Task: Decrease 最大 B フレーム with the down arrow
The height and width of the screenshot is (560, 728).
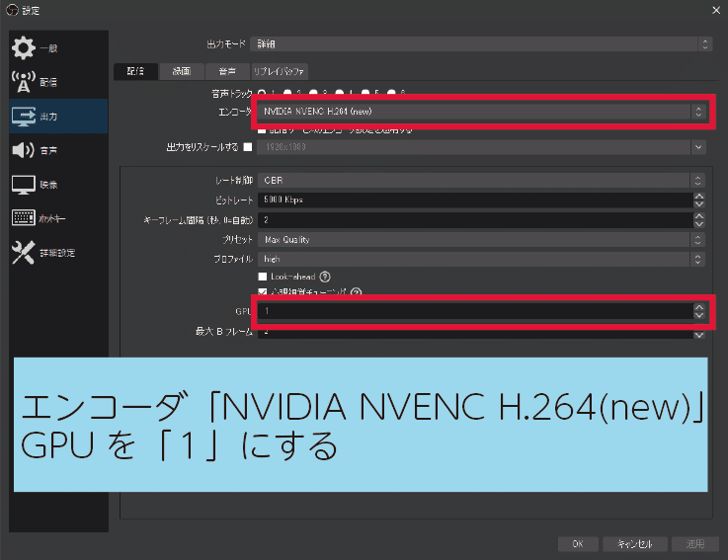Action: tap(698, 335)
